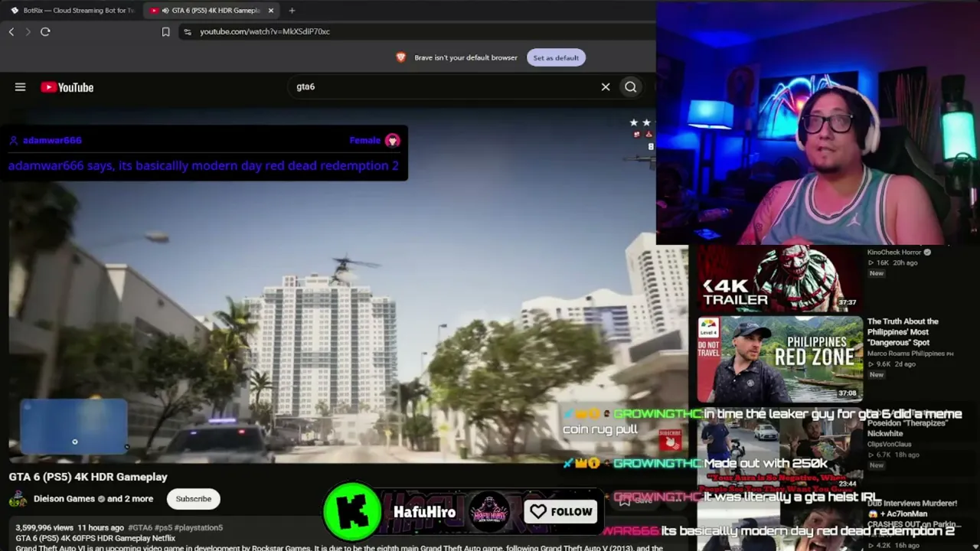Click the "and 2 more" collaborators text
This screenshot has height=551, width=980.
pyautogui.click(x=130, y=499)
